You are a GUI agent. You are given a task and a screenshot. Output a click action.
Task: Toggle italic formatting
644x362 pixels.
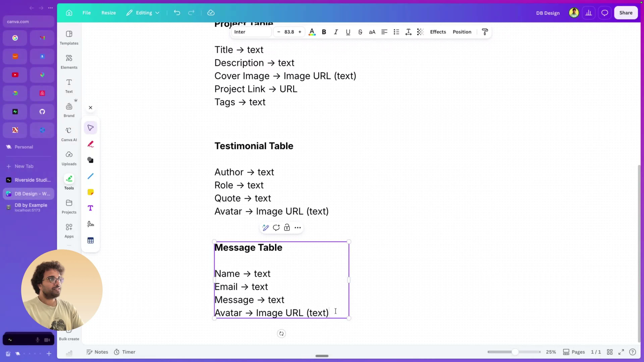point(336,32)
